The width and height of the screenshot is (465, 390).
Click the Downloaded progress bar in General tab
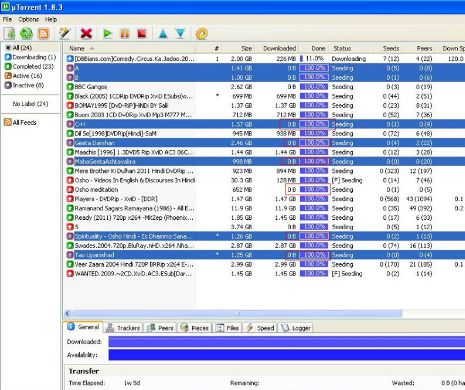287,342
